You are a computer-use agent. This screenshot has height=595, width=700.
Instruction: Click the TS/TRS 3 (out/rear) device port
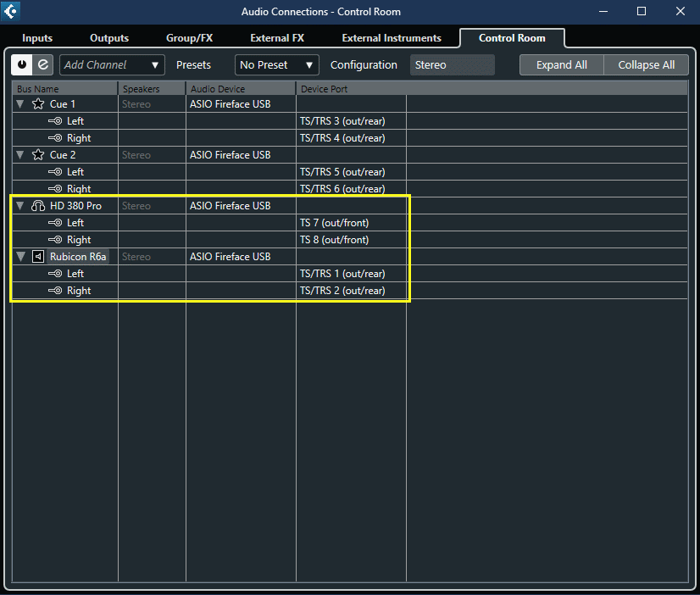tap(342, 121)
